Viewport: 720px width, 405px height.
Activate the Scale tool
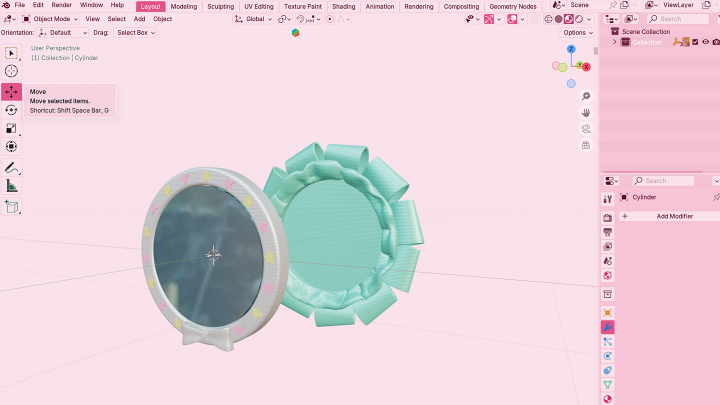click(11, 129)
